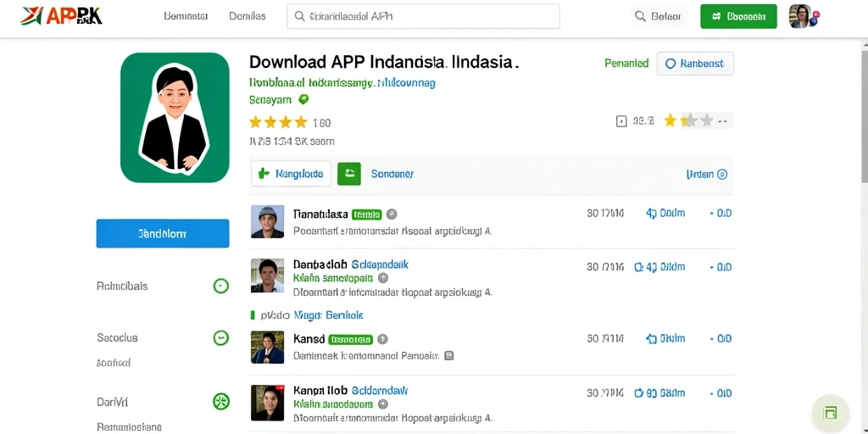
Task: Click the blue Sendhlom button
Action: point(163,234)
